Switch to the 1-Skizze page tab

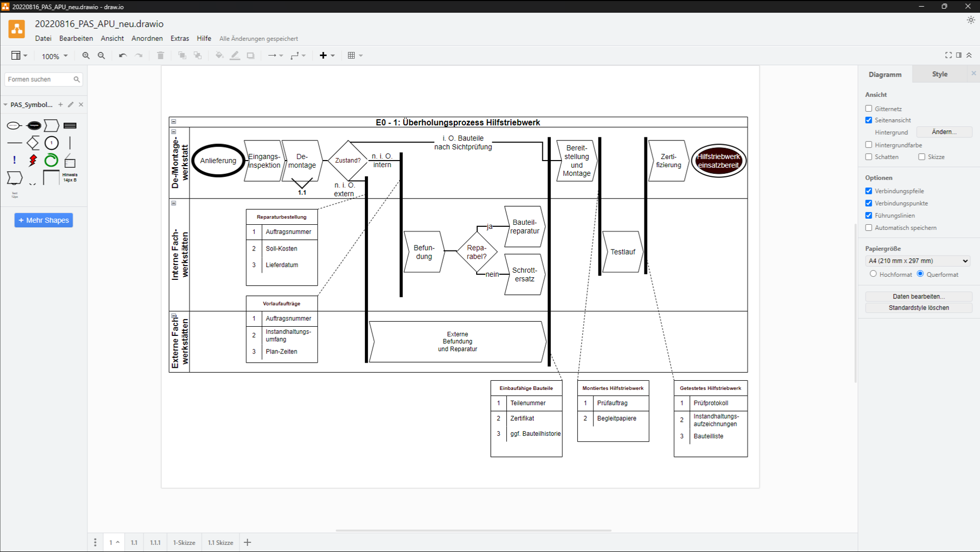pyautogui.click(x=184, y=542)
